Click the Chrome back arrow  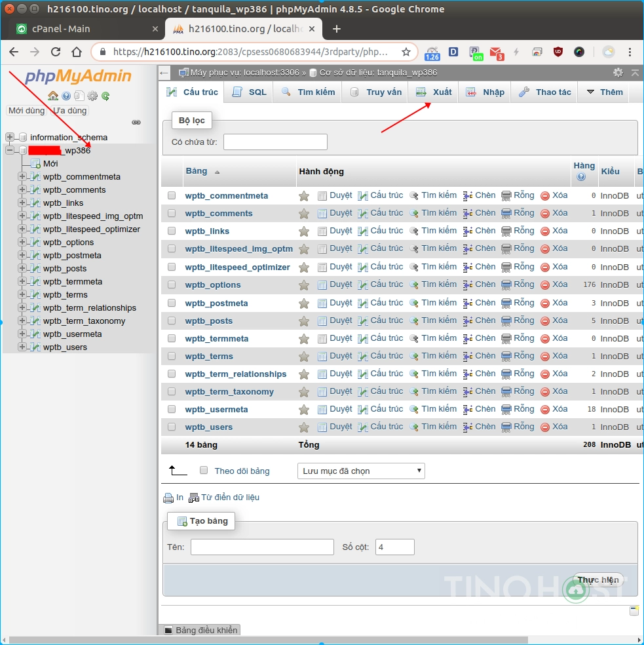tap(14, 52)
